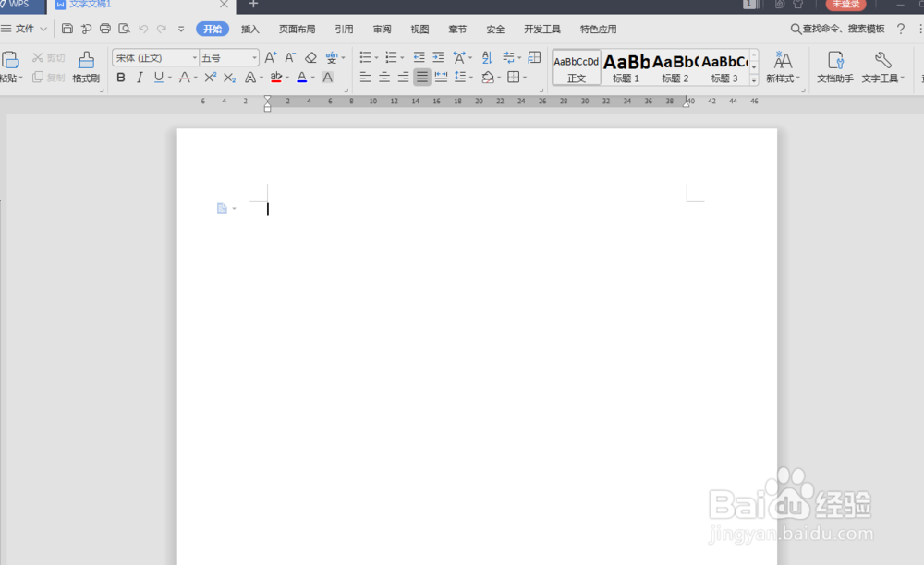The width and height of the screenshot is (924, 565).
Task: Apply the 正文 style
Action: (577, 67)
